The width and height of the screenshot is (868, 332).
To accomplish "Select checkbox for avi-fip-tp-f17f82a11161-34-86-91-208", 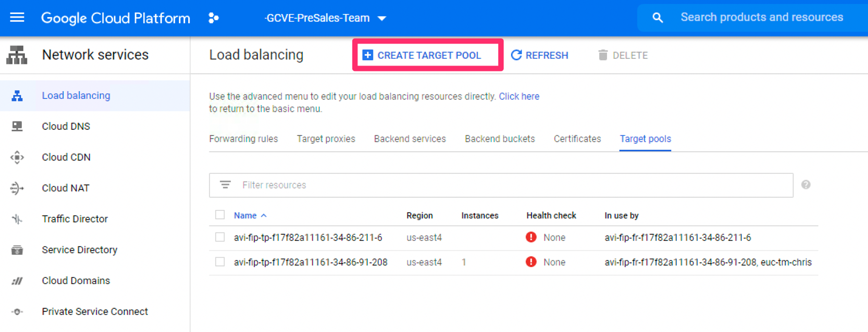I will coord(220,262).
